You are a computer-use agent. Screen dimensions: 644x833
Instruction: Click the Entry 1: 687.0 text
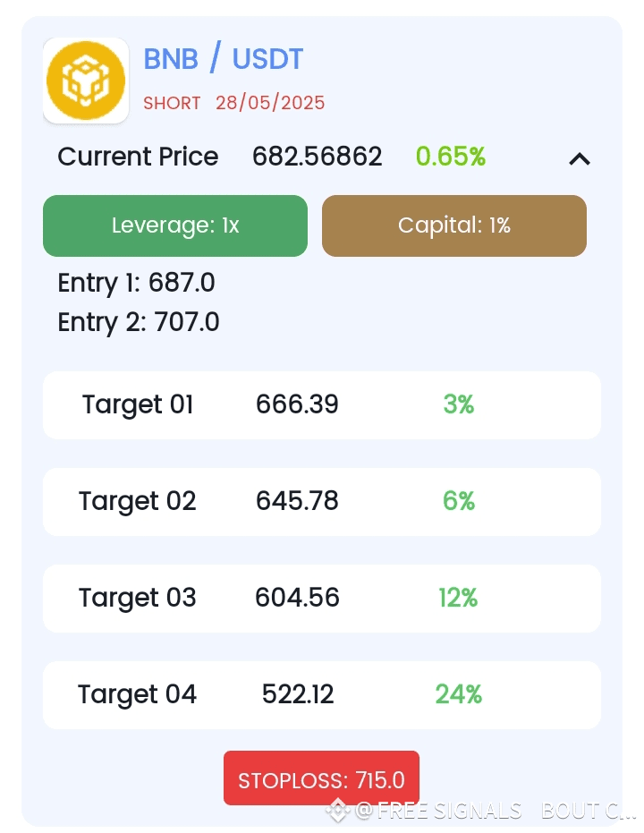pos(136,284)
